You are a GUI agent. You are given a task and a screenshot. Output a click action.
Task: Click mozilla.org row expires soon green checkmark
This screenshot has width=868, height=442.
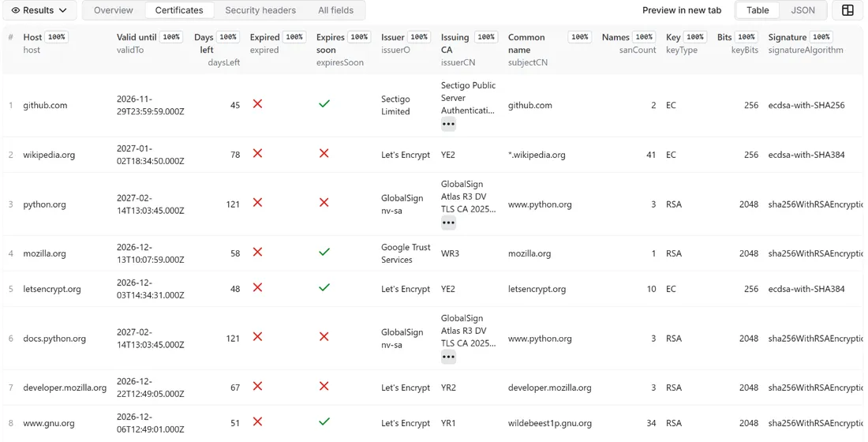324,252
